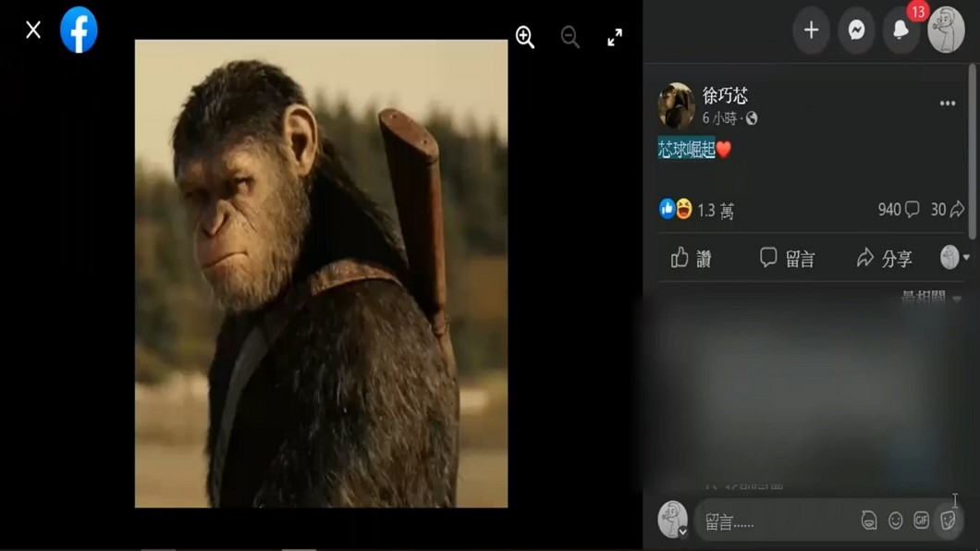The width and height of the screenshot is (980, 551).
Task: Open Messenger chats
Action: coord(856,30)
